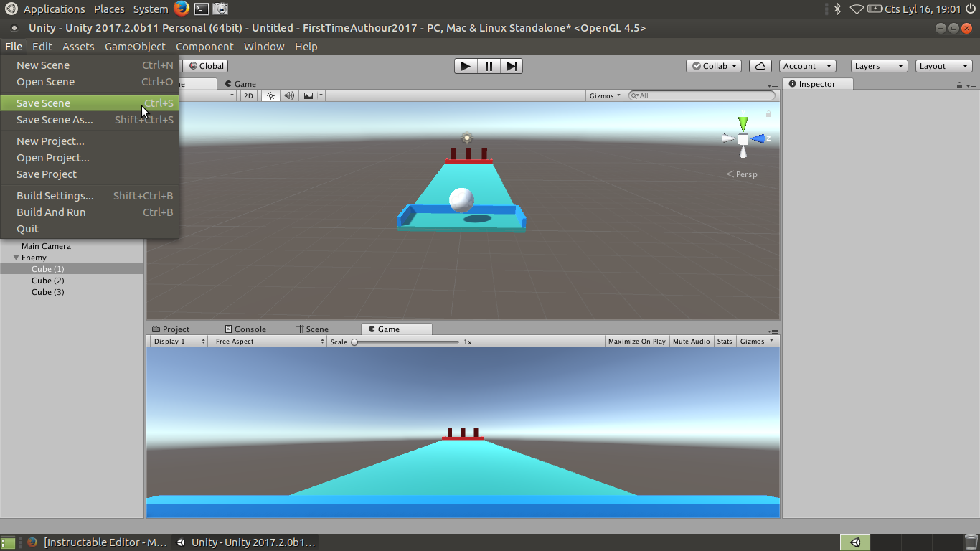Click the scene effects image icon
This screenshot has width=980, height=551.
click(308, 95)
